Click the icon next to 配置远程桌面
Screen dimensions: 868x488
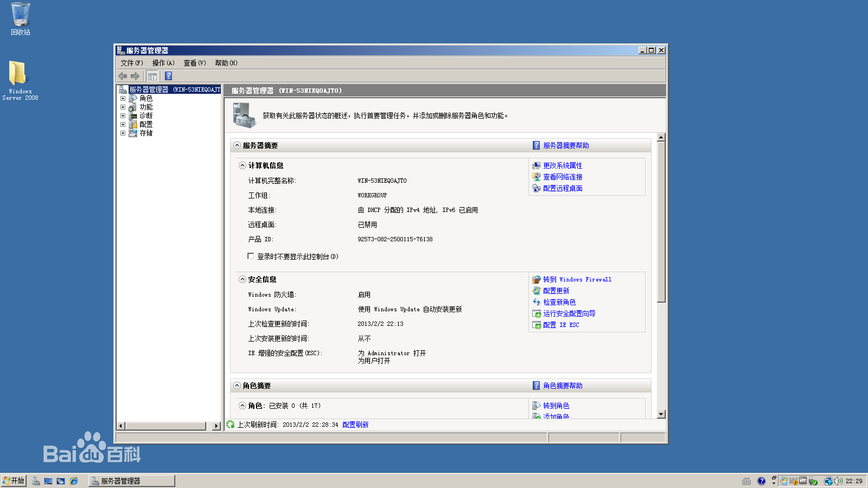[x=537, y=188]
